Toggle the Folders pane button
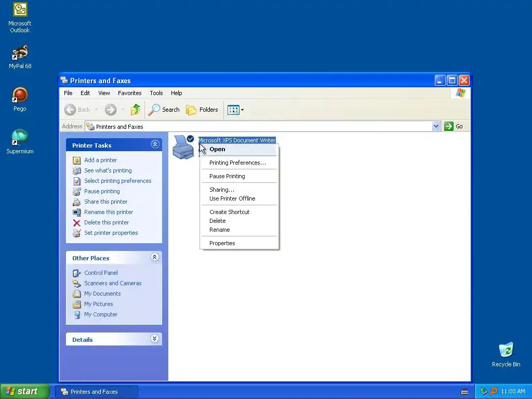This screenshot has height=399, width=532. coord(202,110)
